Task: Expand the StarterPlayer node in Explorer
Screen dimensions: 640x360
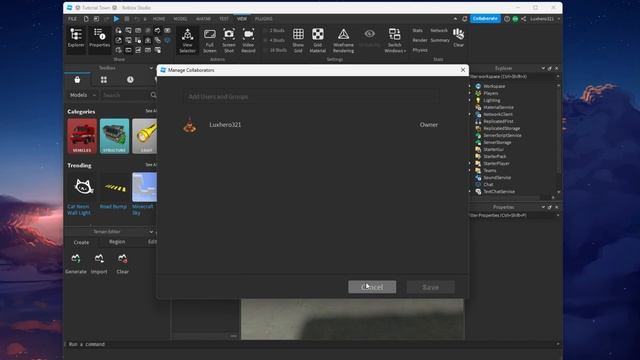Action: [x=470, y=164]
